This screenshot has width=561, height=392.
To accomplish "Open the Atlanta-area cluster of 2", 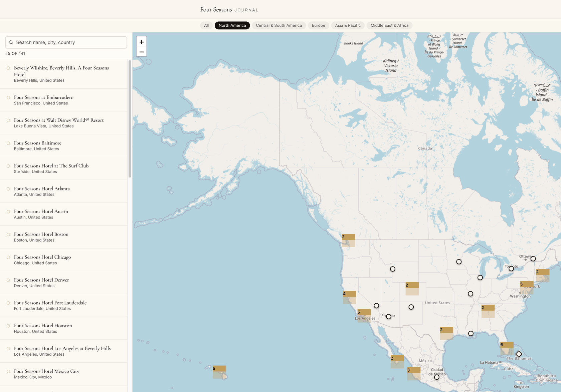I will pos(488,311).
